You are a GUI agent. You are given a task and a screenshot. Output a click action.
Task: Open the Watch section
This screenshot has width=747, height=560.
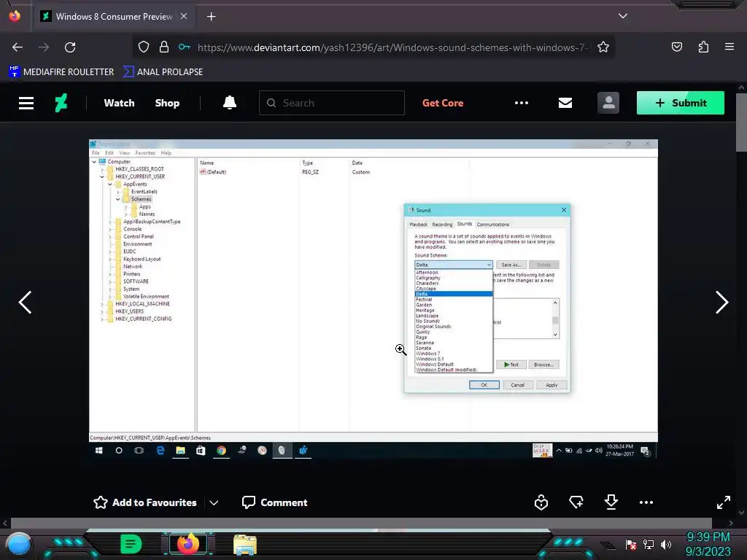click(x=119, y=103)
